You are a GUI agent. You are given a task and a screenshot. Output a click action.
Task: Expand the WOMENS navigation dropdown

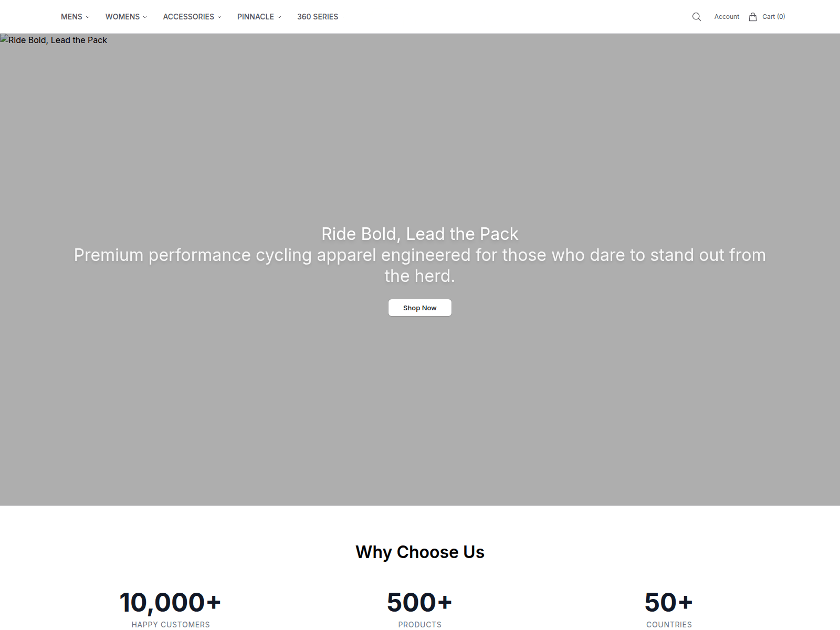click(127, 17)
